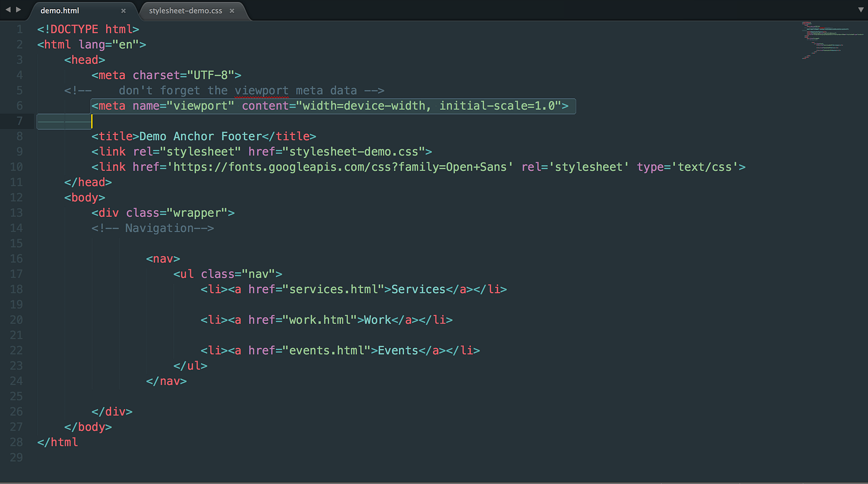Click the "Events" link text
The width and height of the screenshot is (868, 484).
pos(398,351)
